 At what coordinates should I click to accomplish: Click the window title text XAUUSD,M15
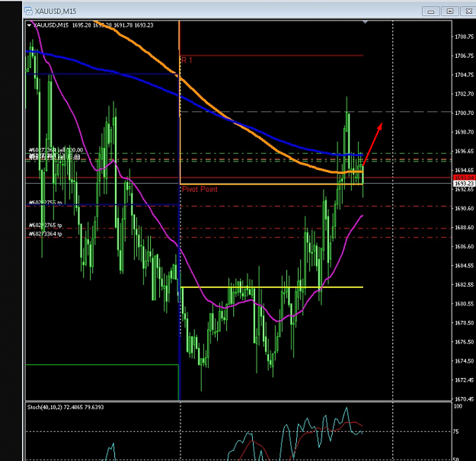pyautogui.click(x=56, y=11)
